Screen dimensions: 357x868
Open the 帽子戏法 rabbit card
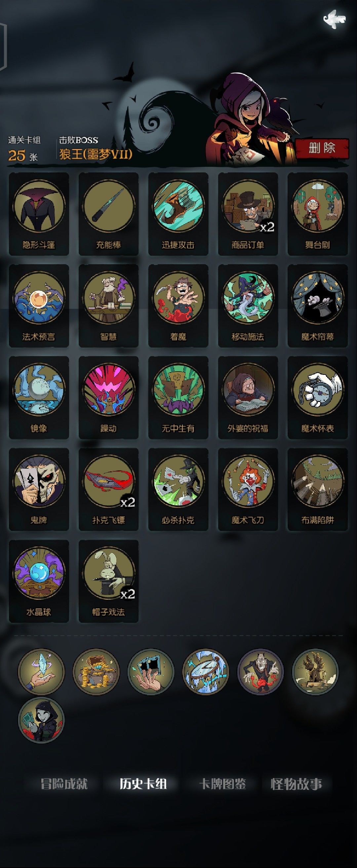click(108, 581)
